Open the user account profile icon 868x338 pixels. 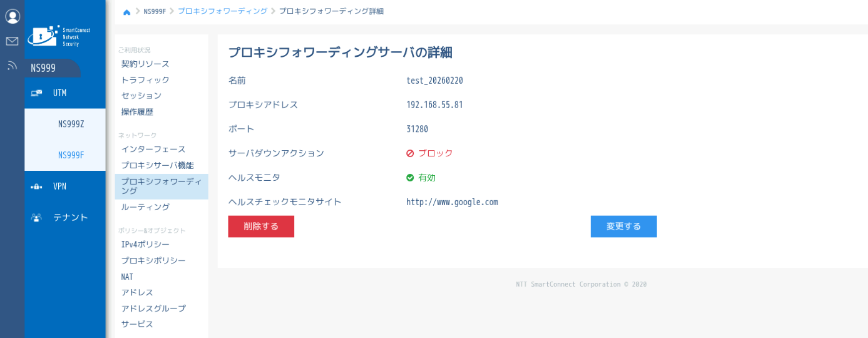[x=12, y=16]
